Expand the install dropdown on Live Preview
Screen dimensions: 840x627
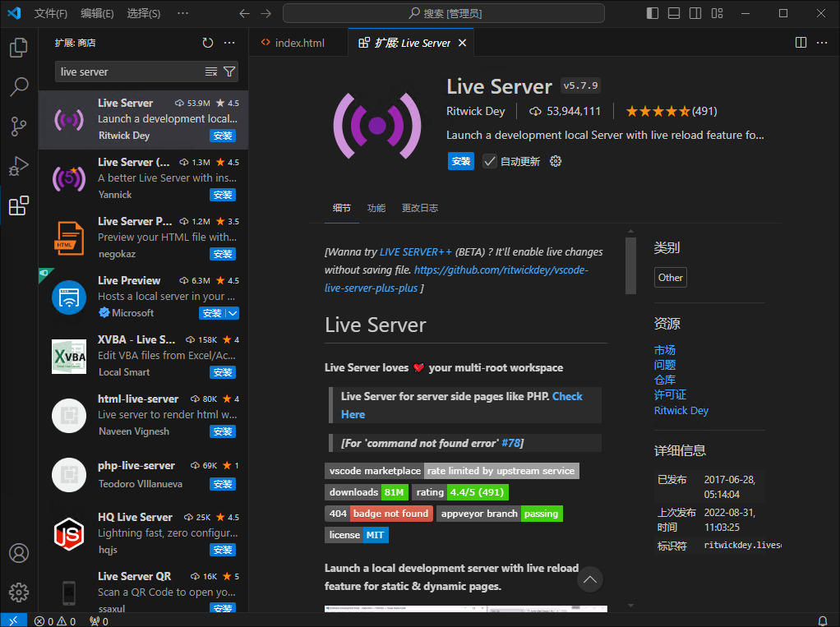(231, 313)
